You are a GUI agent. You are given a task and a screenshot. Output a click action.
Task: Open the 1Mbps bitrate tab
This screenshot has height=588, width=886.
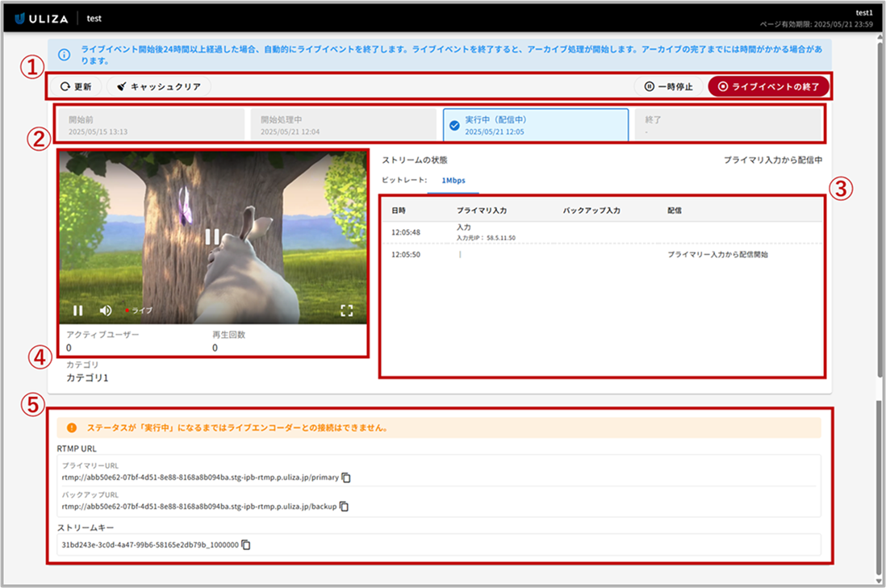453,180
